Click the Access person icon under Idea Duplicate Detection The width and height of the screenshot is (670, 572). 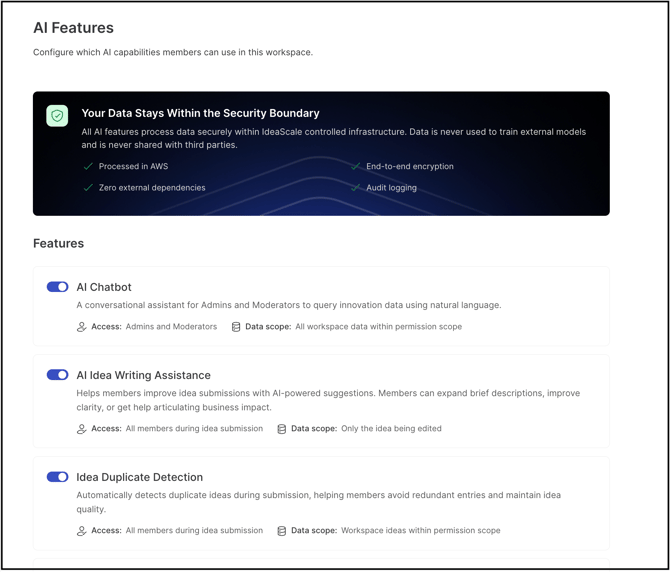(81, 531)
